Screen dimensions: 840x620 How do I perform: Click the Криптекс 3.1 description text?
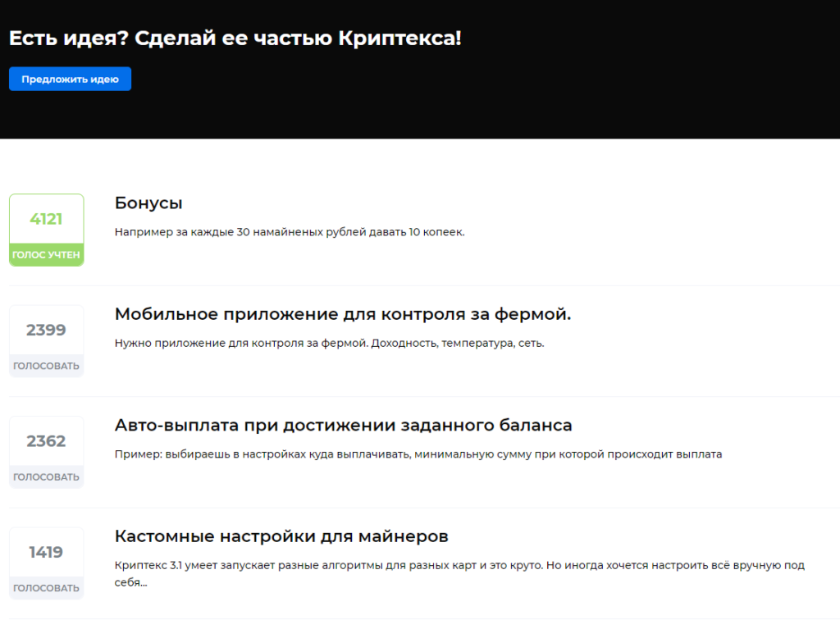coord(459,565)
